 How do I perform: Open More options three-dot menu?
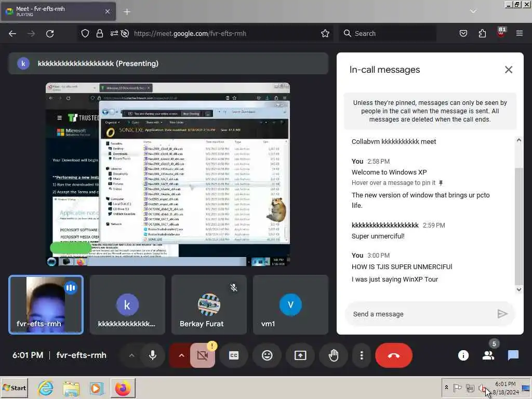pos(362,355)
